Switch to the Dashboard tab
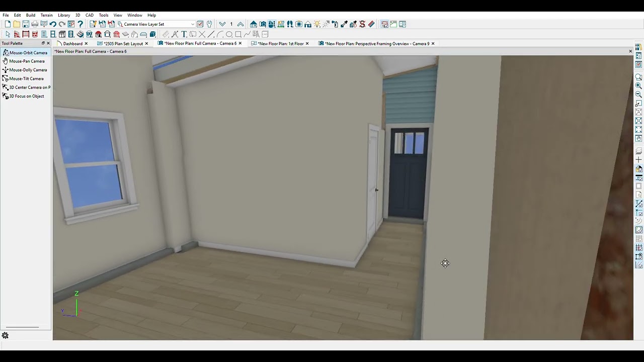This screenshot has height=362, width=644. pos(72,44)
